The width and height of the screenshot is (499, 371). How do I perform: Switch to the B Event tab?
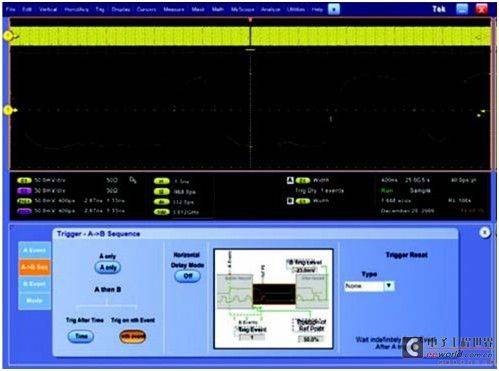point(35,284)
